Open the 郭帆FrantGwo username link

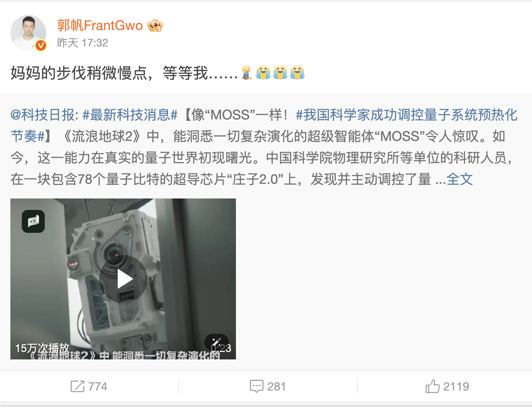coord(100,25)
